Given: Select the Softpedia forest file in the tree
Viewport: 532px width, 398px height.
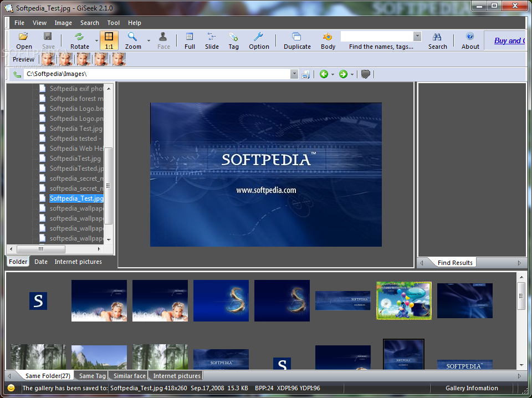Looking at the screenshot, I should tap(76, 99).
